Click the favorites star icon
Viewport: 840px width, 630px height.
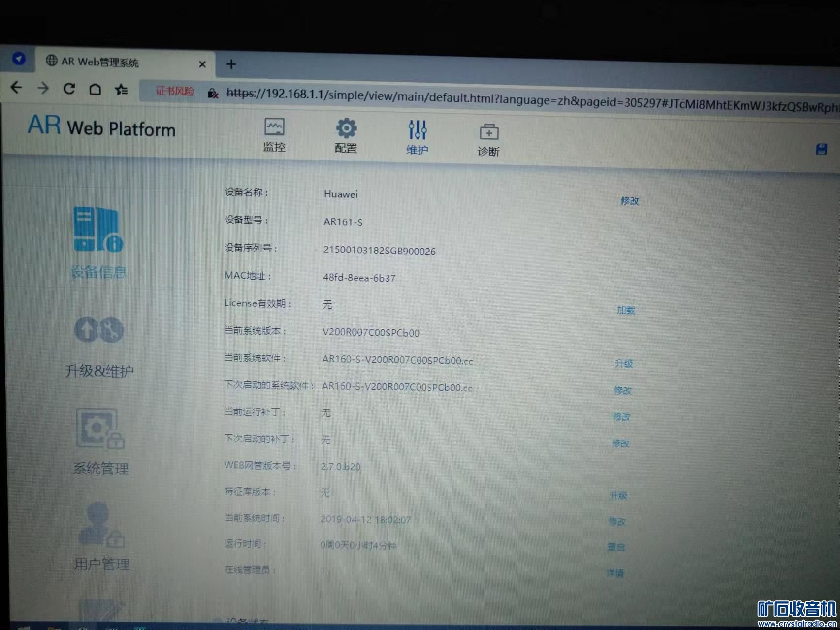point(121,90)
